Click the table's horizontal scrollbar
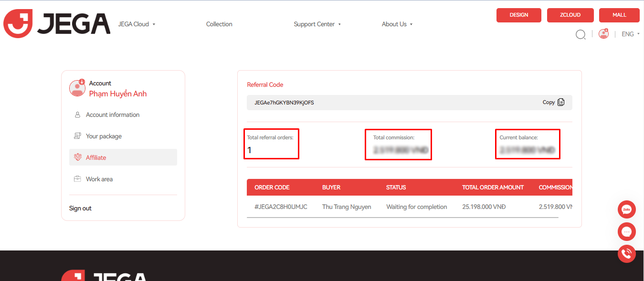The image size is (644, 281). click(x=402, y=218)
